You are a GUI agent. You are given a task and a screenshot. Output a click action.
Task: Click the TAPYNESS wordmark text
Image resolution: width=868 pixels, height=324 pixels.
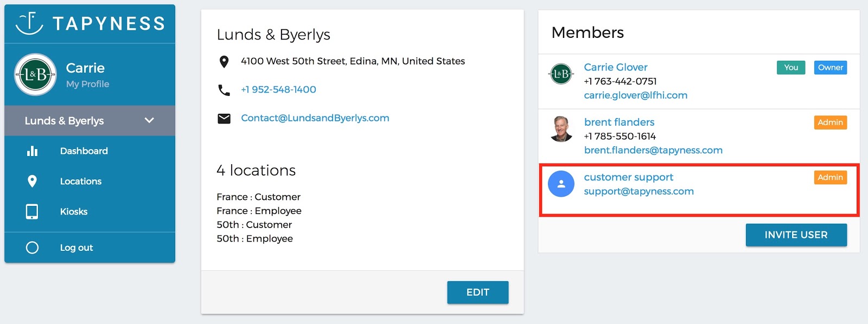tap(108, 23)
